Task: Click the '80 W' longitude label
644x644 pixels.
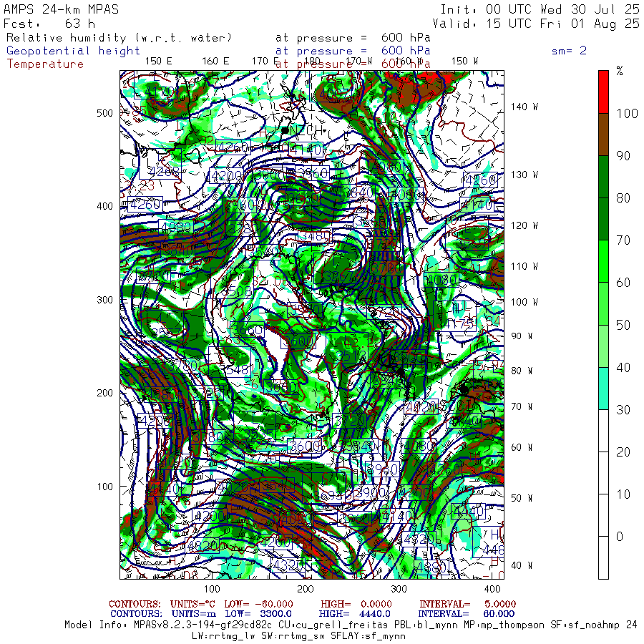Action: (x=522, y=371)
